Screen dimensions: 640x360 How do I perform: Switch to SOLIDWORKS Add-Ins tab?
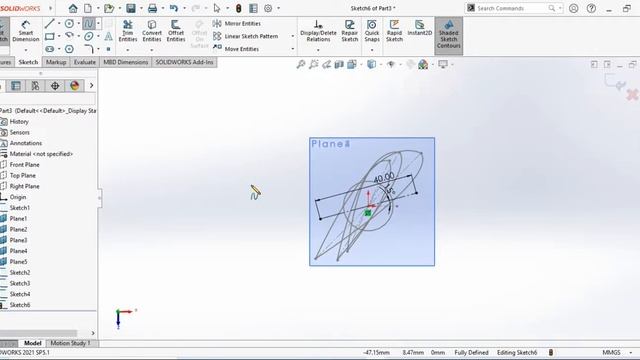pos(184,62)
